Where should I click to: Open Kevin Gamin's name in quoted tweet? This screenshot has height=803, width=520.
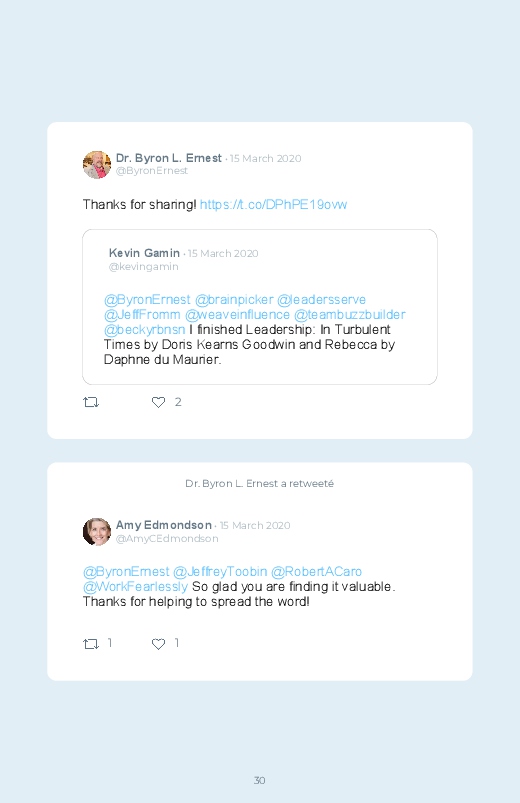(x=144, y=253)
